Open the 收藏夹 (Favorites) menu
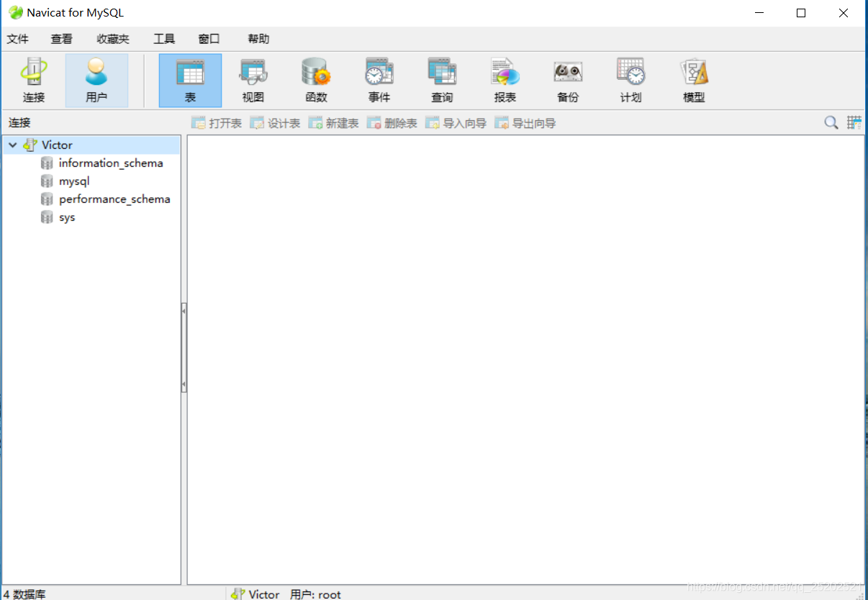Screen dimensions: 868x600 (x=113, y=39)
